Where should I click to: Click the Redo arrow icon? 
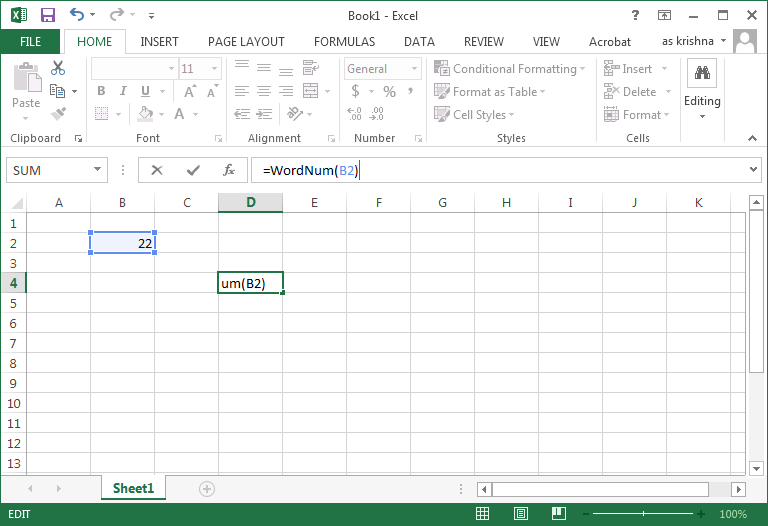coord(117,15)
